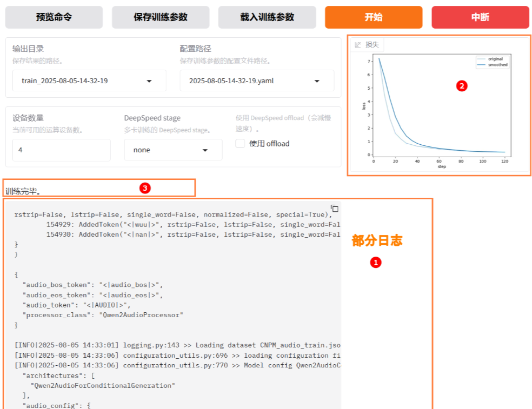Open the 配置路径 yaml dropdown
532x409 pixels.
tap(257, 81)
